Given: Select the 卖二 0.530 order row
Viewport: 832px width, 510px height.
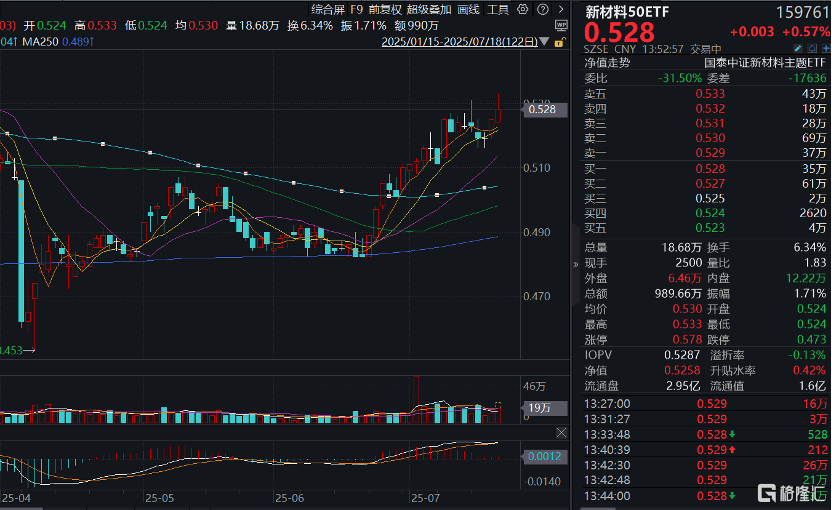Looking at the screenshot, I should (x=705, y=138).
